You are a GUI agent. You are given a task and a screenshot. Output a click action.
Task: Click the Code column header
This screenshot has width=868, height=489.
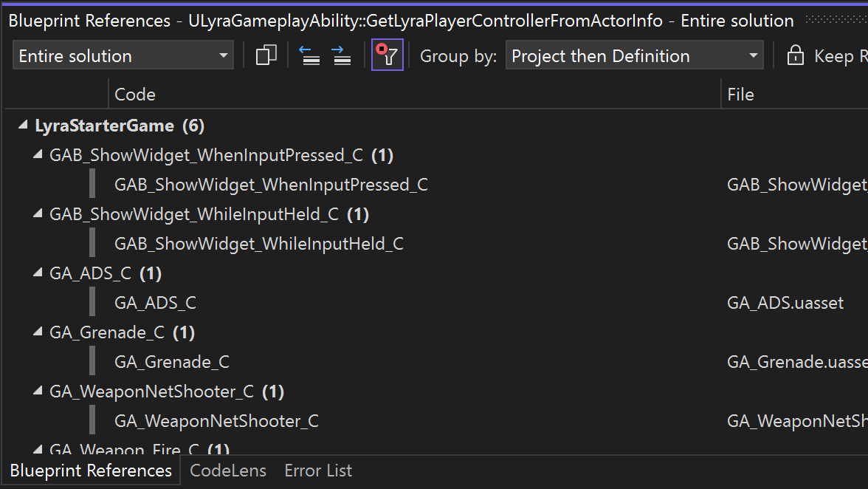tap(134, 94)
